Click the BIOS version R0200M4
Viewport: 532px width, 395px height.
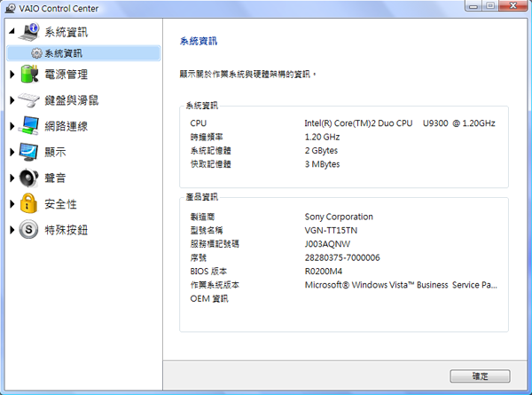tap(324, 272)
